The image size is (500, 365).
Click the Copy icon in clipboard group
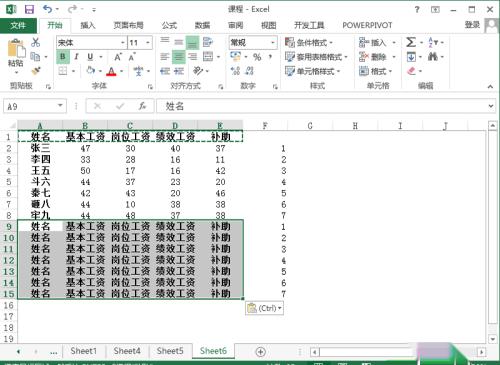coord(35,56)
